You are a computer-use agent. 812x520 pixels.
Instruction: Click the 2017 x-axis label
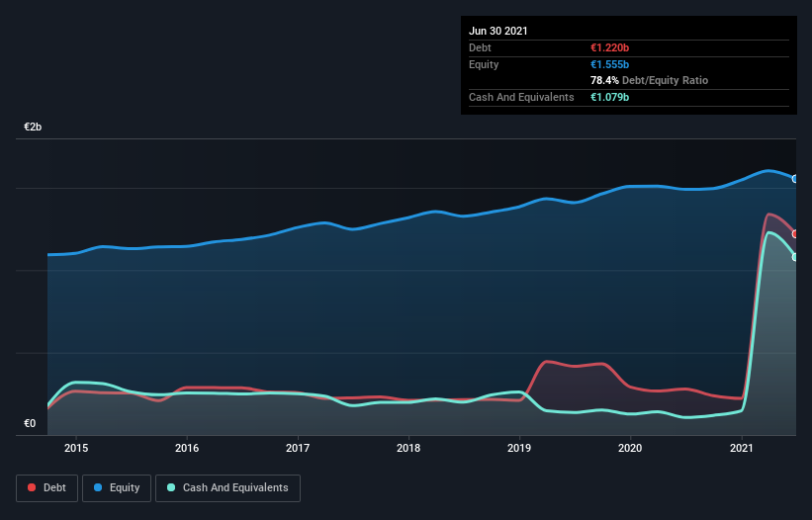pos(298,448)
